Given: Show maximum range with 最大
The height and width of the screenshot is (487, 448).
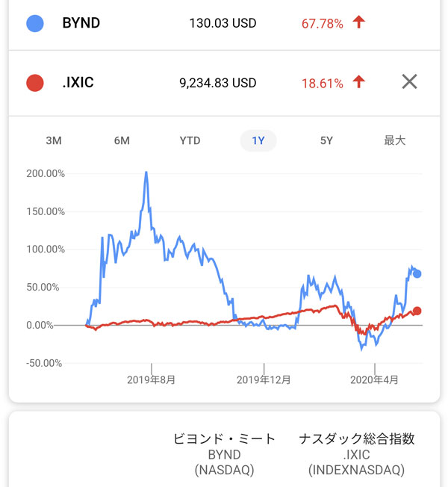Looking at the screenshot, I should pos(394,140).
